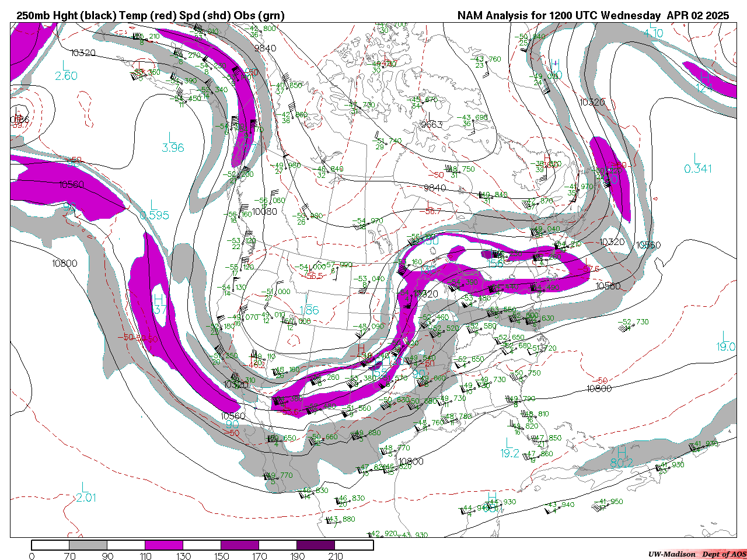The image size is (747, 560).
Task: Select the 10080 height contour label
Action: [x=265, y=211]
